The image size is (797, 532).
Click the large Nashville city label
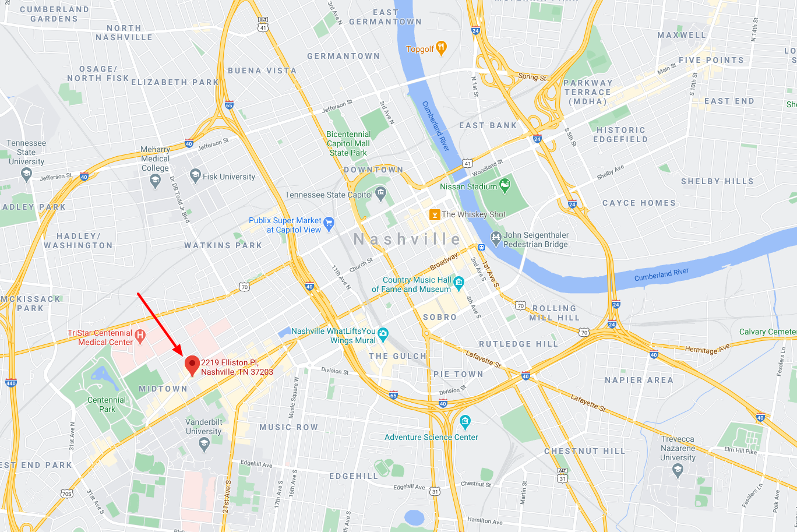pos(407,239)
